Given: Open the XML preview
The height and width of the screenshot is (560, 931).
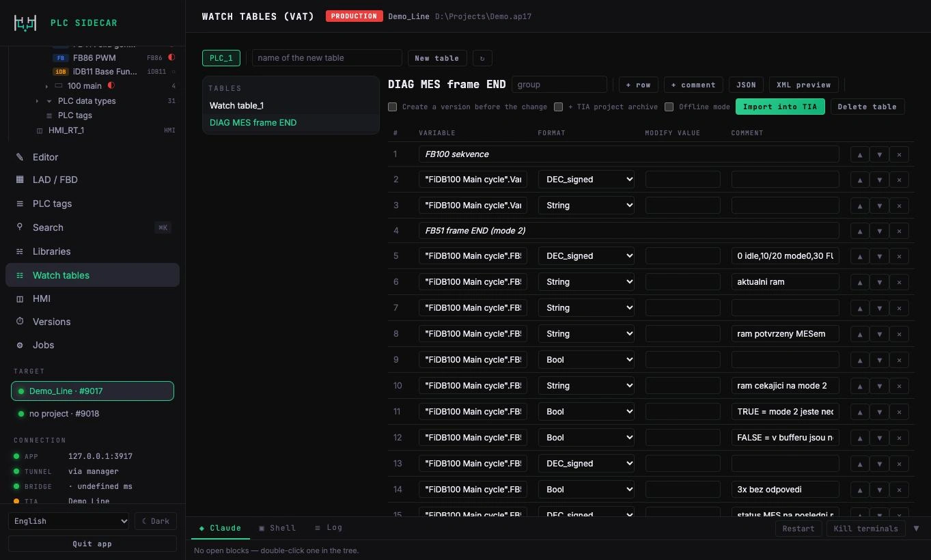Looking at the screenshot, I should click(804, 85).
